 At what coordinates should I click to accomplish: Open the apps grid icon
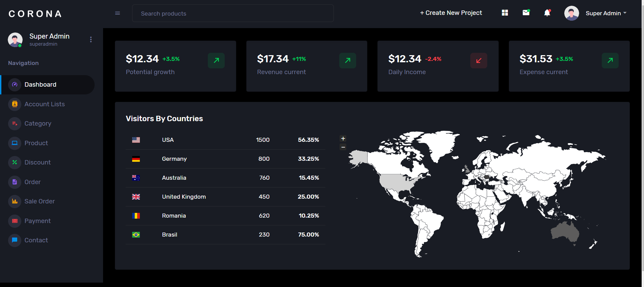point(505,13)
